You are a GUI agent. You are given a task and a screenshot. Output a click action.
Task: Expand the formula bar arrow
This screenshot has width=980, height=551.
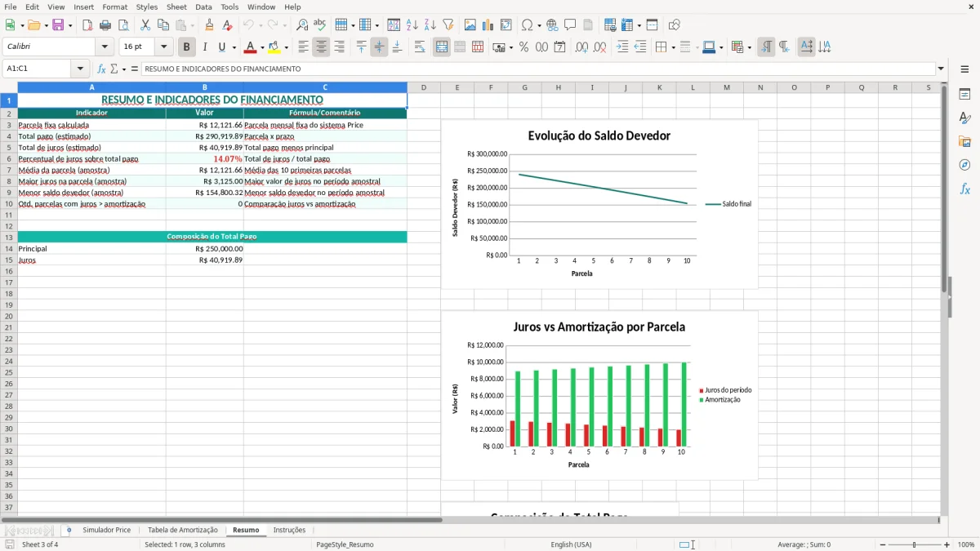941,69
